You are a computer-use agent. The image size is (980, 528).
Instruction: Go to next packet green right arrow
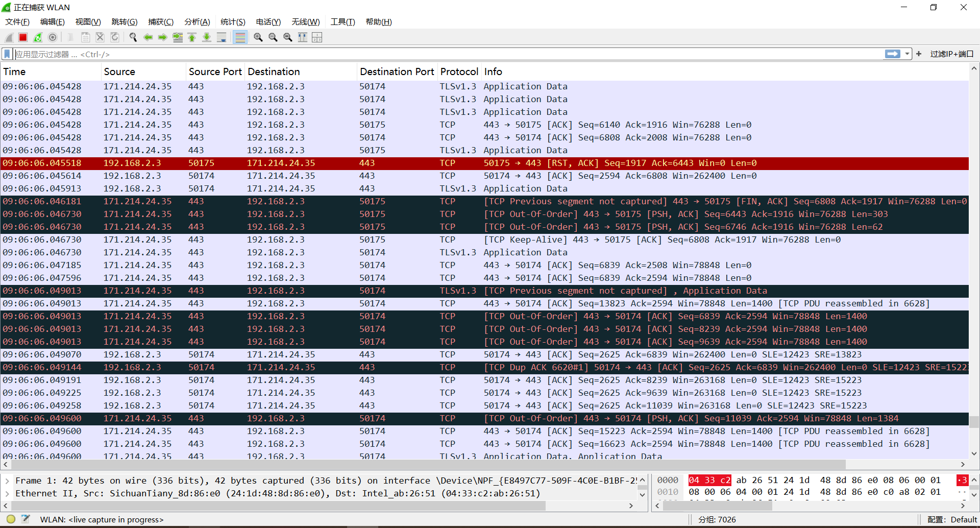tap(163, 37)
